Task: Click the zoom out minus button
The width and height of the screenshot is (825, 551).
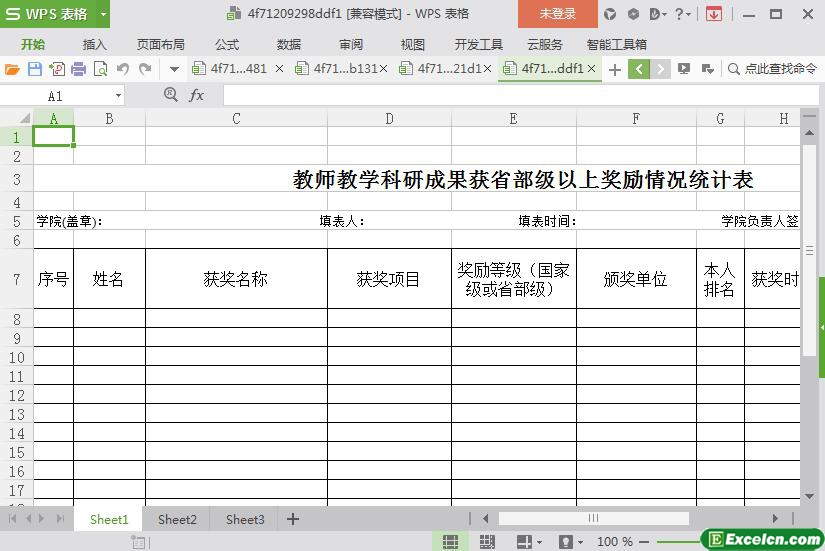Action: 644,542
